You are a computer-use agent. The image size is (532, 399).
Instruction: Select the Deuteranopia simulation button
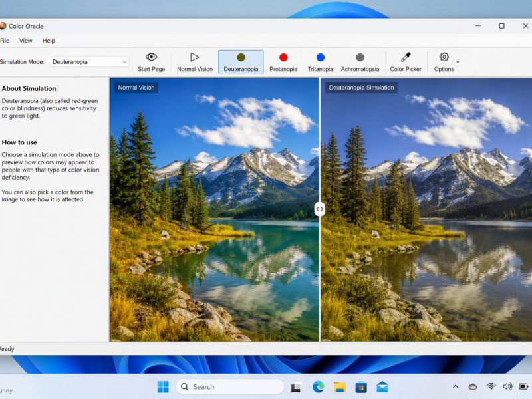click(241, 62)
